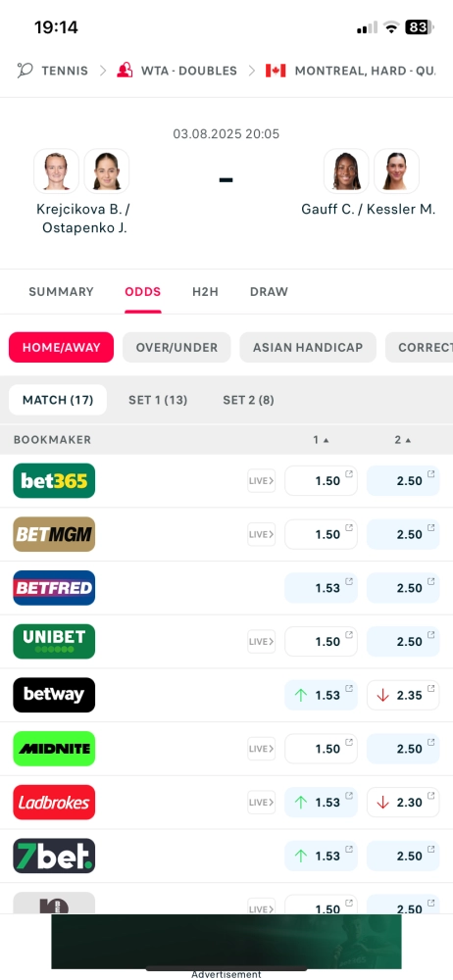Open the Ladbrokes bookmaker logo
This screenshot has height=980, width=453.
54,803
